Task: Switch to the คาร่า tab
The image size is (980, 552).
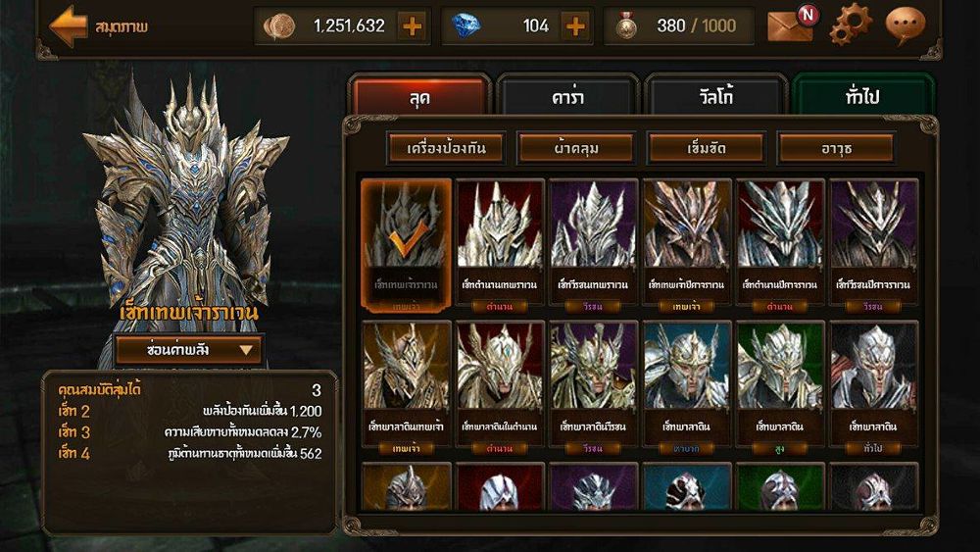Action: pos(567,96)
